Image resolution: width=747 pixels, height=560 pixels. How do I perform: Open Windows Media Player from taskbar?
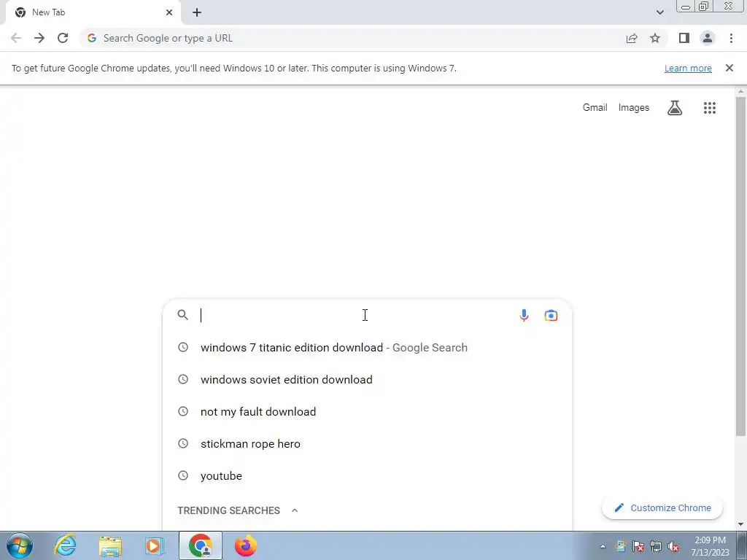tap(155, 545)
